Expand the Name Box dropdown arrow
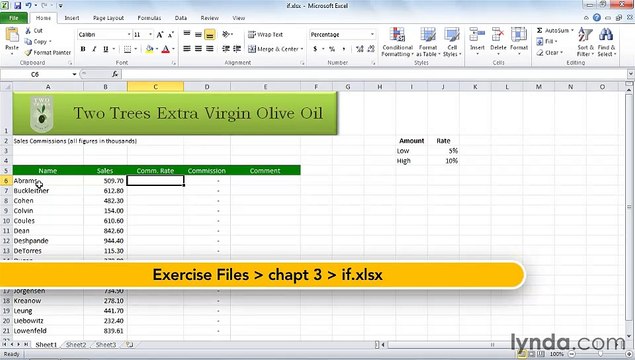The image size is (635, 360). coord(74,74)
